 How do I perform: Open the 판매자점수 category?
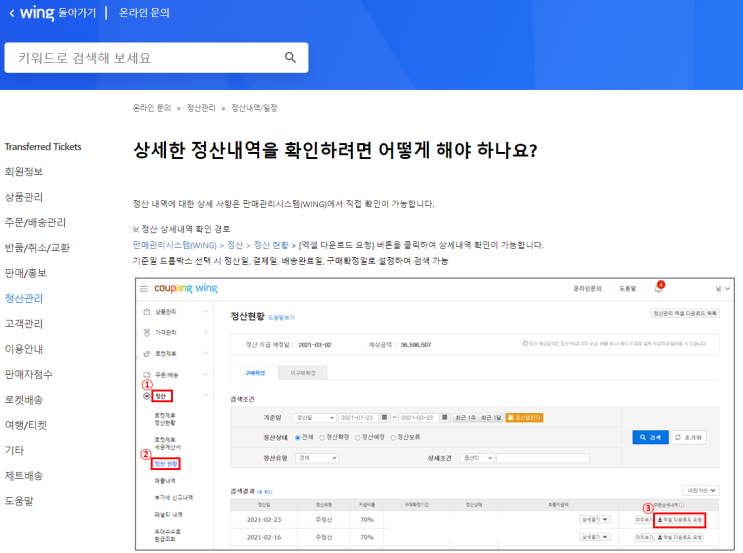pyautogui.click(x=28, y=374)
